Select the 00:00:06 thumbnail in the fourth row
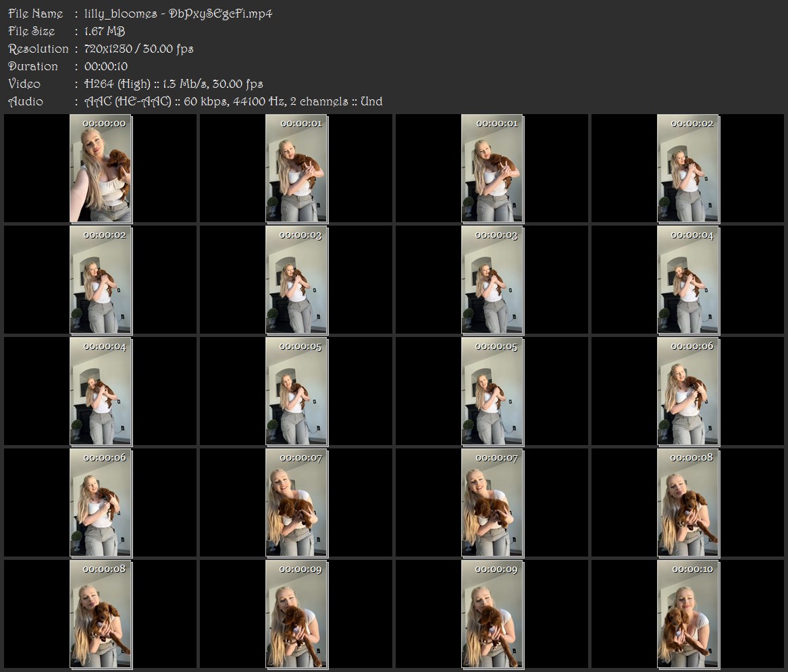This screenshot has height=672, width=788. coord(101,502)
